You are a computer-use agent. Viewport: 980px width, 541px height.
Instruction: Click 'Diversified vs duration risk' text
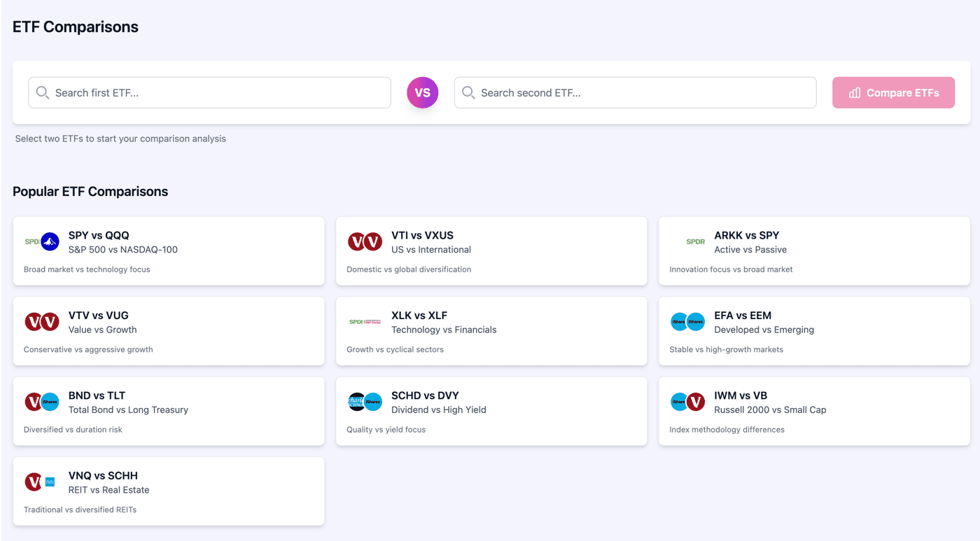point(73,430)
